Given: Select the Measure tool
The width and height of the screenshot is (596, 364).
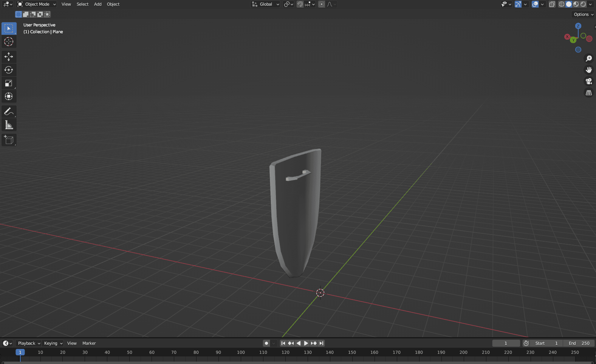Looking at the screenshot, I should click(x=9, y=125).
